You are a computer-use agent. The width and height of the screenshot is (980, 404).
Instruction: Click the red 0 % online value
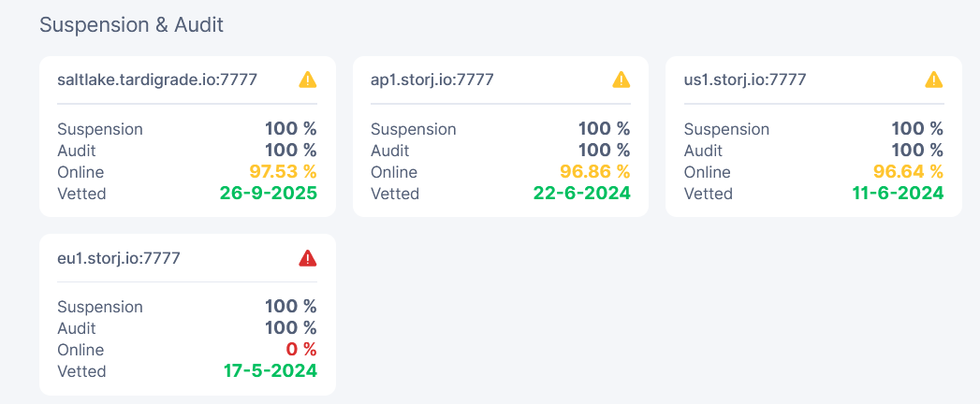(300, 350)
